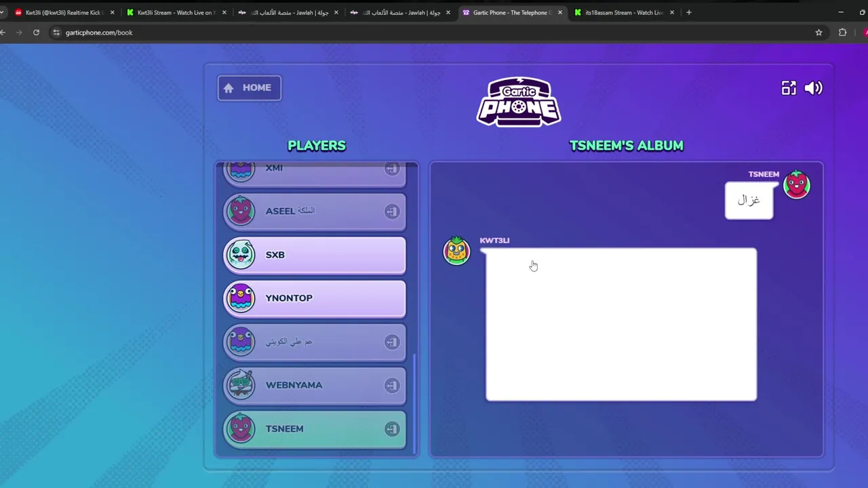Click SXB's avatar icon
The width and height of the screenshot is (868, 488).
[x=241, y=254]
